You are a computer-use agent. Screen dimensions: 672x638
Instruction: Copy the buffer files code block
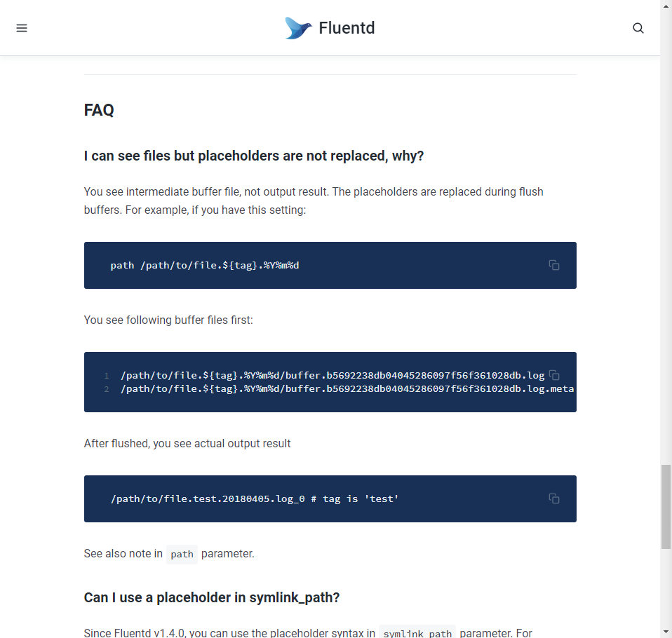tap(554, 375)
